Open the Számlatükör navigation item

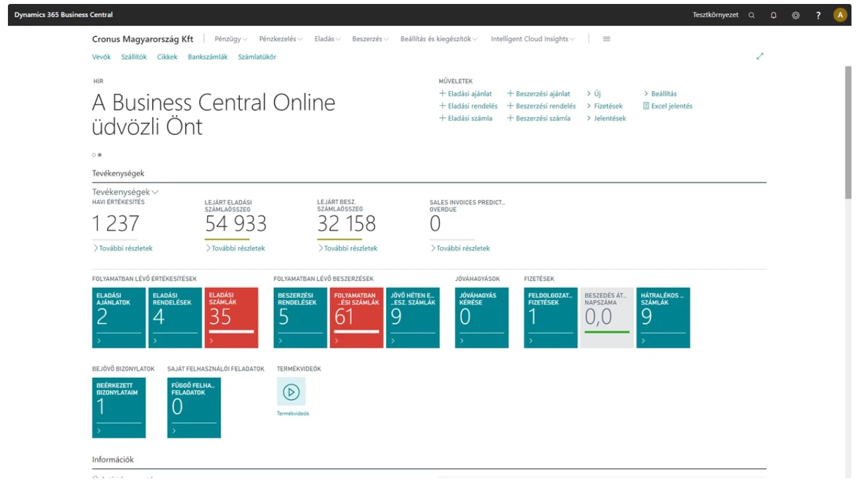[x=257, y=57]
